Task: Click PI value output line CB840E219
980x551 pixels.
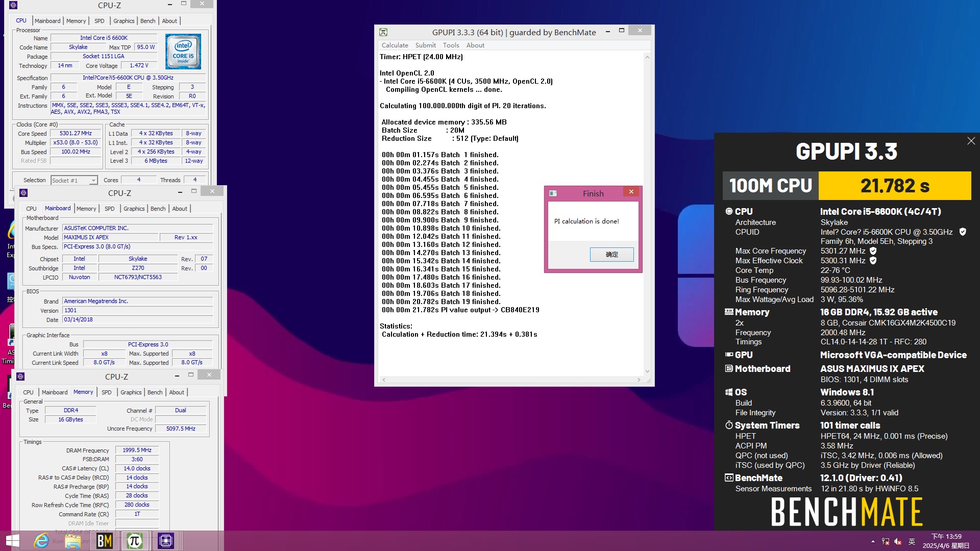Action: [460, 310]
